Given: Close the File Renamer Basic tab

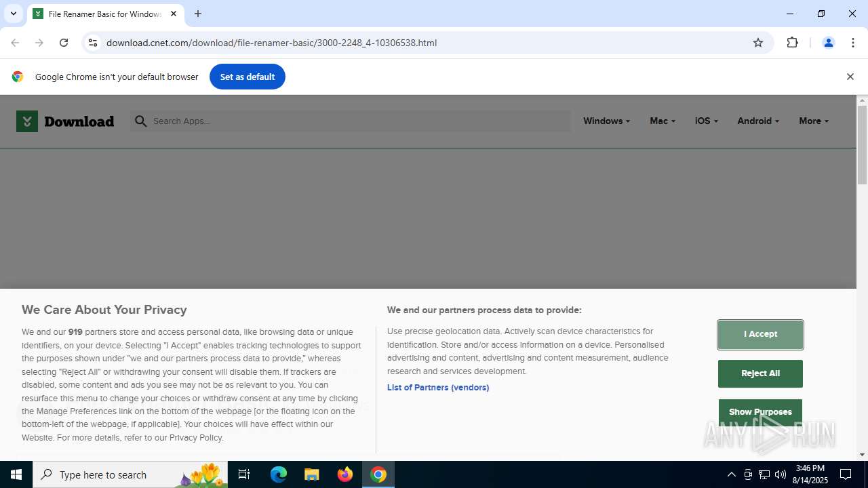Looking at the screenshot, I should point(174,14).
